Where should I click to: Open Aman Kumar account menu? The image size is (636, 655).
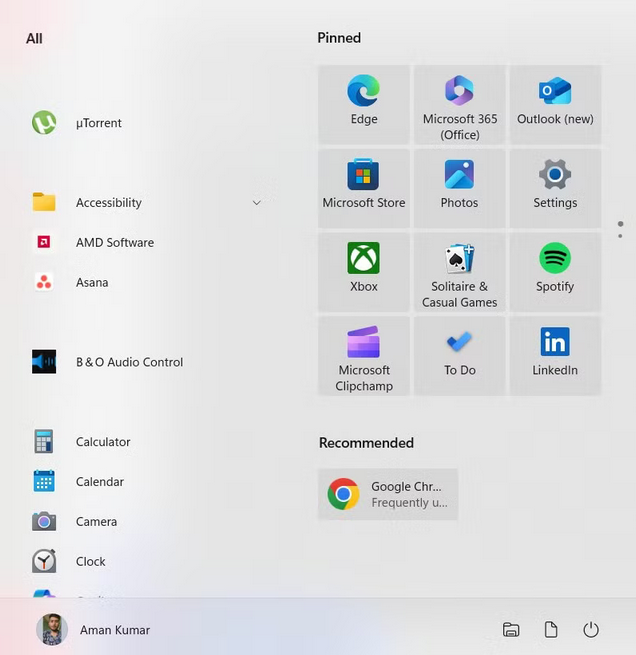94,630
